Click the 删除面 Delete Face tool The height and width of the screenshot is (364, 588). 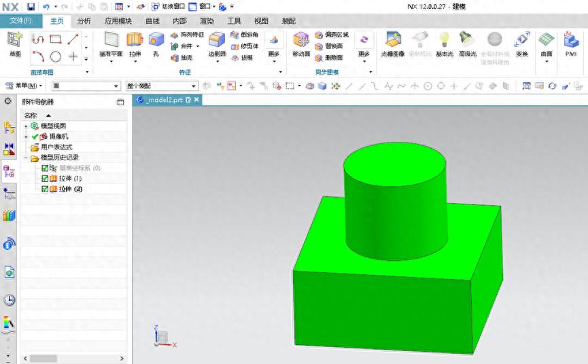click(x=328, y=58)
